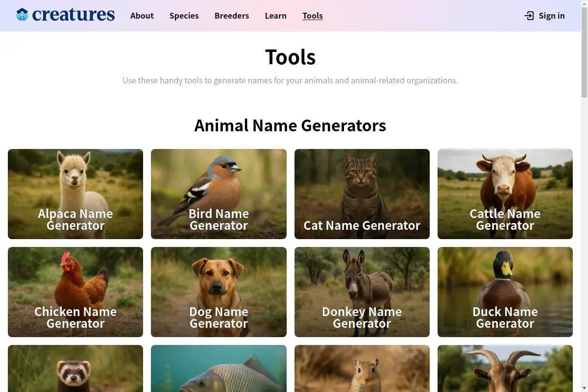Open the About menu item

click(x=142, y=16)
